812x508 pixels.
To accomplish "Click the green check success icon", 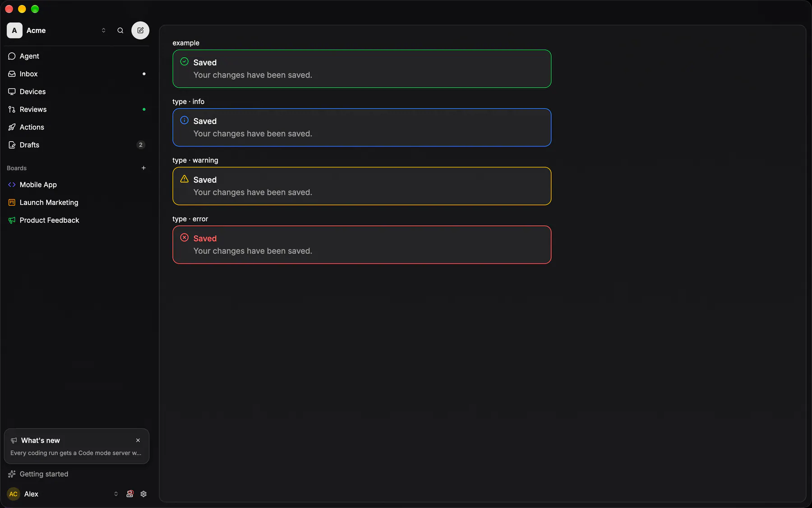I will (x=185, y=62).
